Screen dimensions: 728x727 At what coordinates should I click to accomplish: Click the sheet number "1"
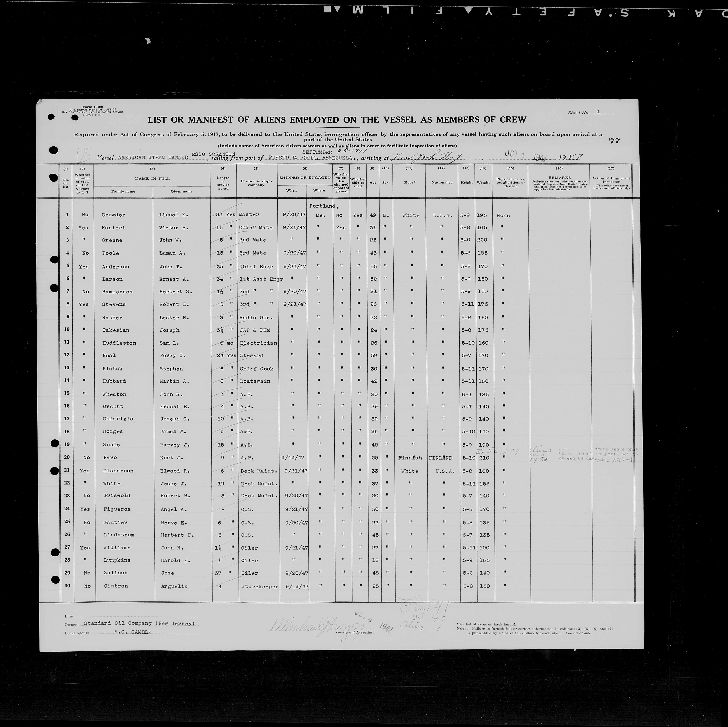pos(598,112)
